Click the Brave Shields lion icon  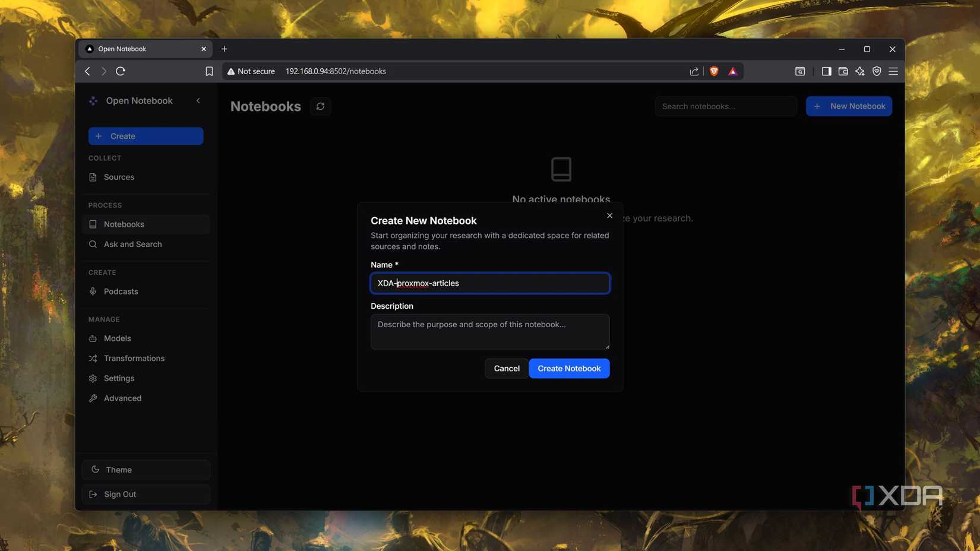click(x=714, y=71)
